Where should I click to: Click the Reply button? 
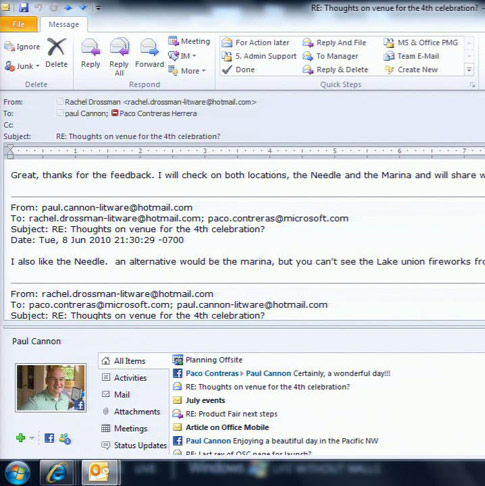pos(90,54)
